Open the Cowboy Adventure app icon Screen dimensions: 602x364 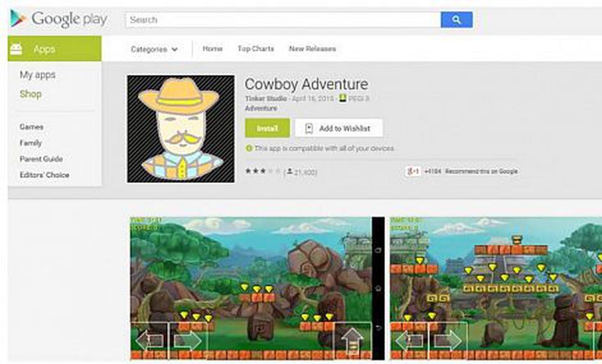181,129
